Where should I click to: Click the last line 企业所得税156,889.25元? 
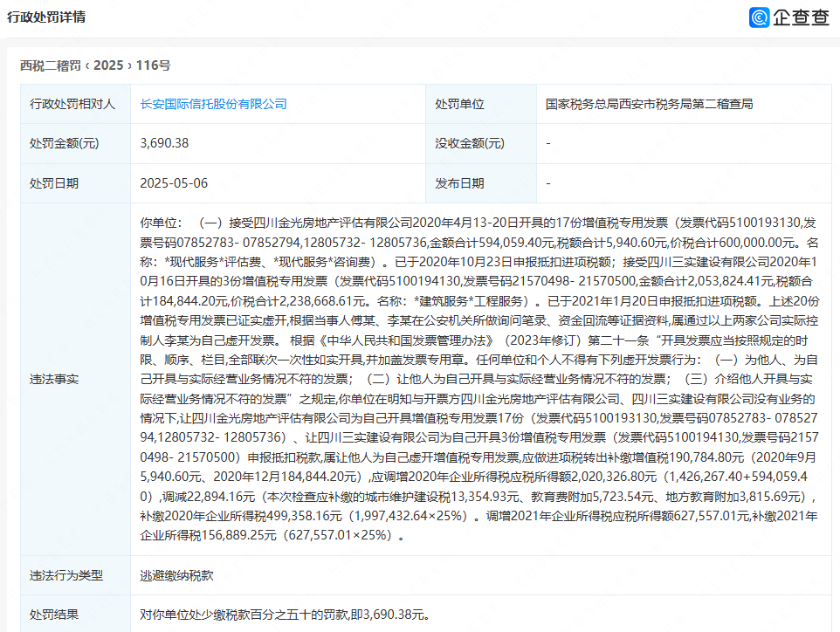272,535
